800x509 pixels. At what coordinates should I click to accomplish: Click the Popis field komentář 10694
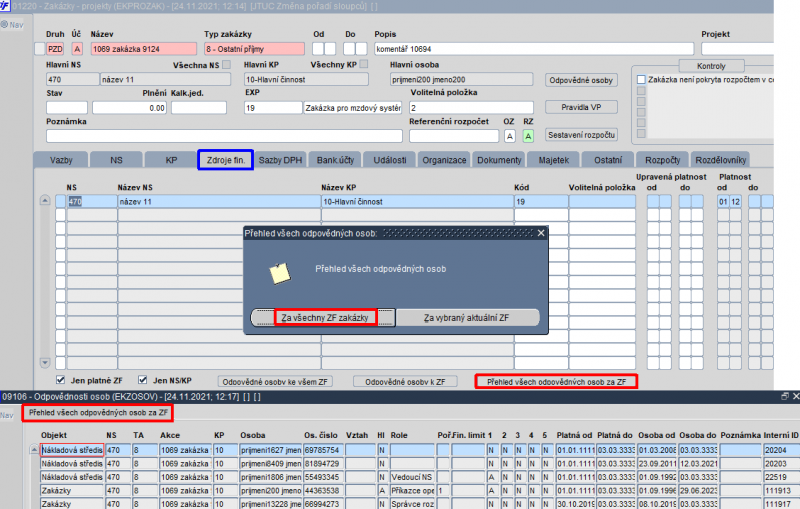pyautogui.click(x=534, y=49)
